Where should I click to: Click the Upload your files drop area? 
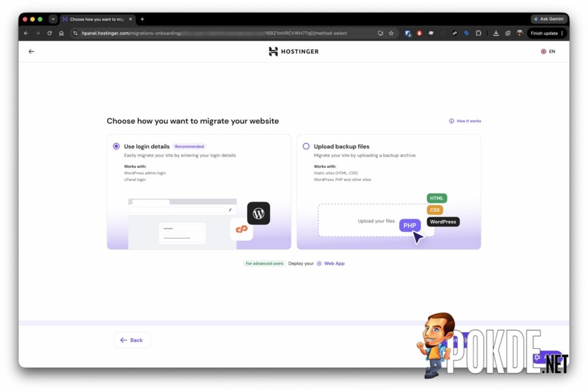pos(376,220)
